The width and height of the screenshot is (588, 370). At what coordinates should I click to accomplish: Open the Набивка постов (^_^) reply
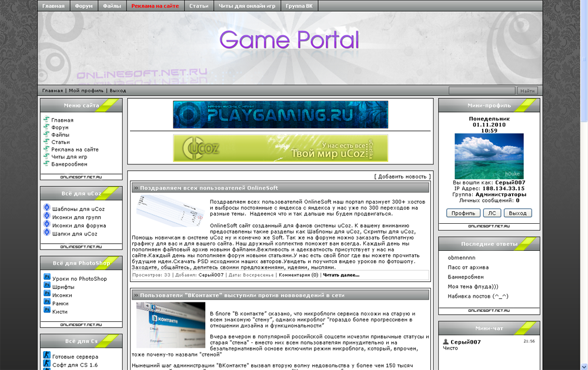click(478, 296)
